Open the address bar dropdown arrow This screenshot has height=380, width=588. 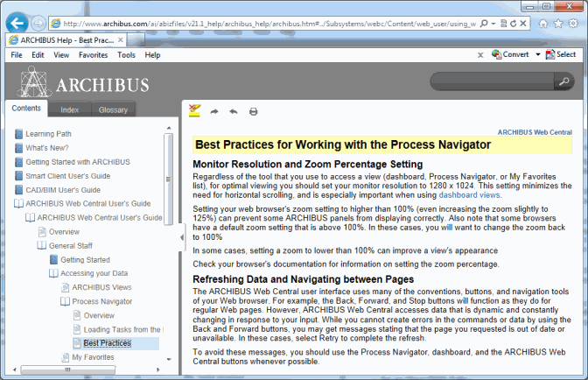493,24
